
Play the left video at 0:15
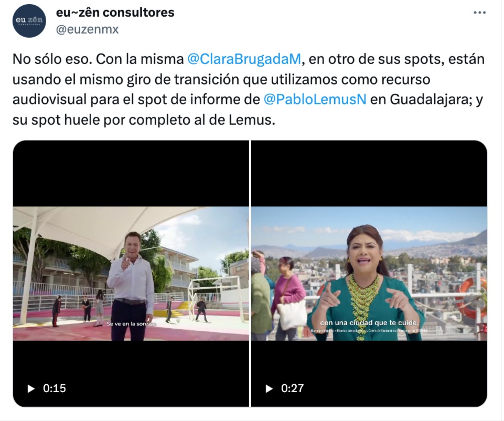31,388
